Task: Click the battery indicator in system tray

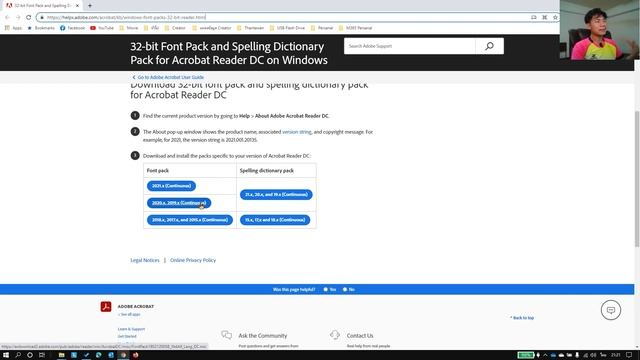Action: [526, 355]
